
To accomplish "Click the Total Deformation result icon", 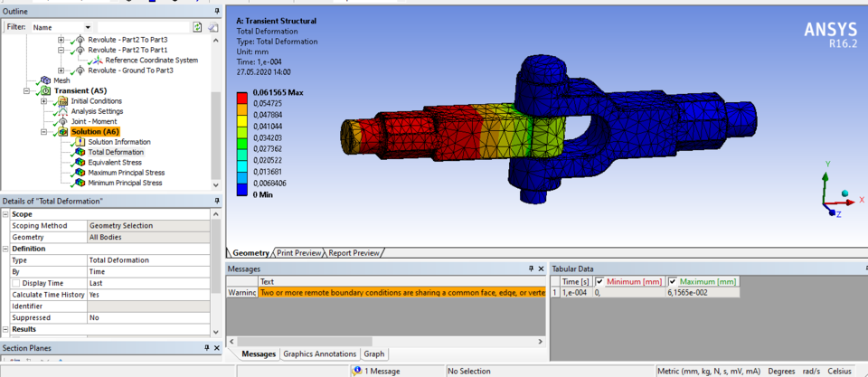I will pos(80,152).
